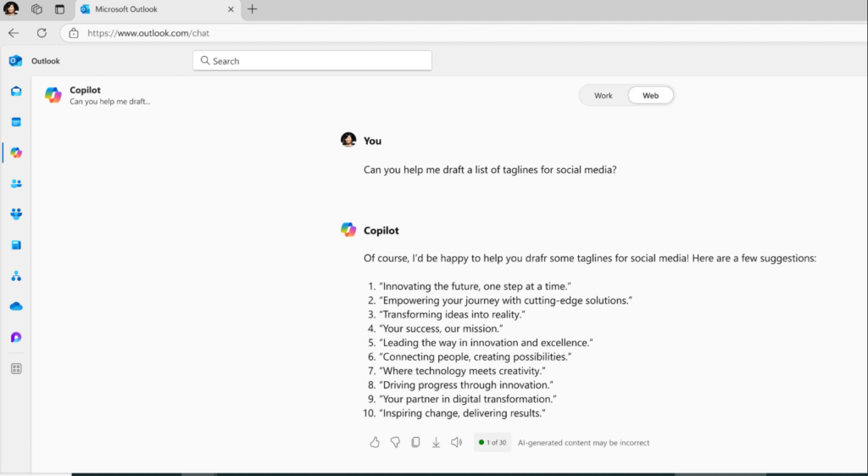Image resolution: width=868 pixels, height=476 pixels.
Task: Click tagline 'Connecting people, creating possibilities.'
Action: [x=475, y=357]
